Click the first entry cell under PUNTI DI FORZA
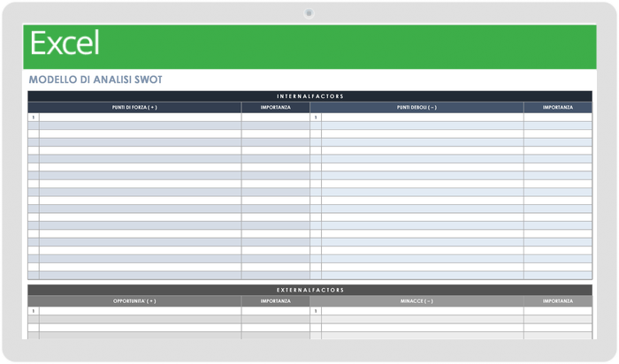The width and height of the screenshot is (619, 364). (x=140, y=118)
